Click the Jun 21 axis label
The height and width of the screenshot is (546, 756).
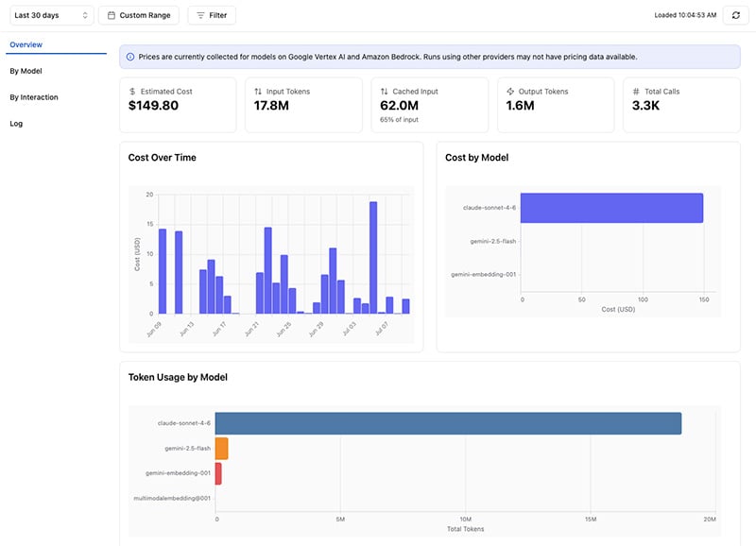[251, 329]
